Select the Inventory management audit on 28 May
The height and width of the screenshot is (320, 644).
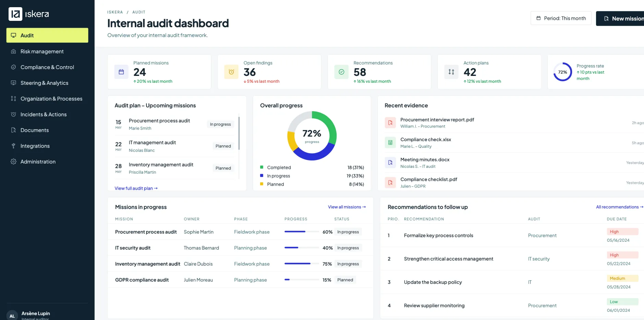tap(175, 168)
